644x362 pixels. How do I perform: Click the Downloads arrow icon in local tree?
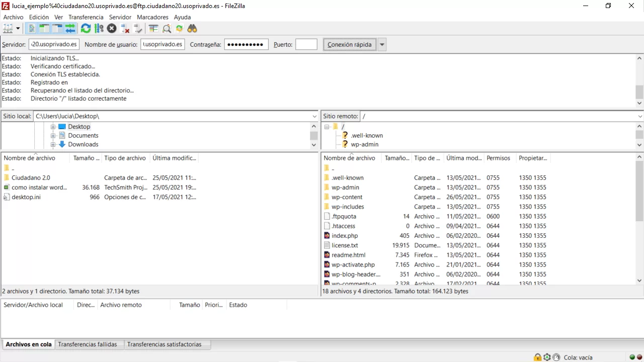click(x=62, y=144)
